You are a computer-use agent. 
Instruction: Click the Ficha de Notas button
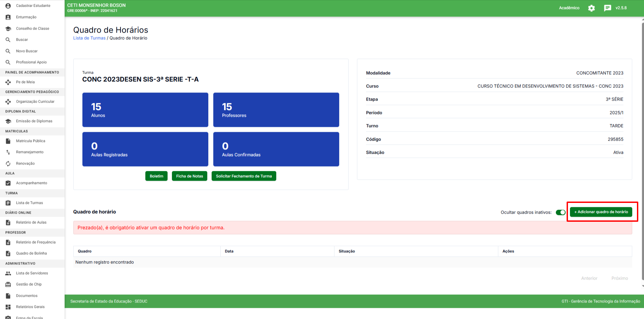[189, 176]
